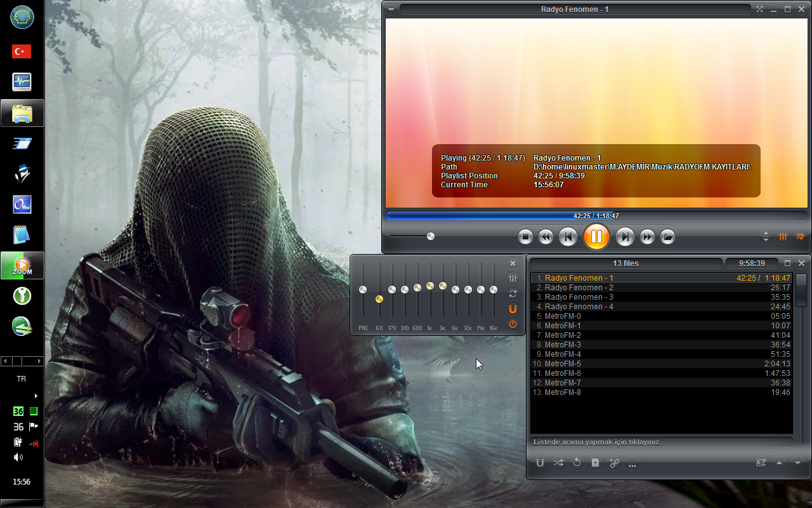812x508 pixels.
Task: Adjust the volume slider knob
Action: pos(431,236)
